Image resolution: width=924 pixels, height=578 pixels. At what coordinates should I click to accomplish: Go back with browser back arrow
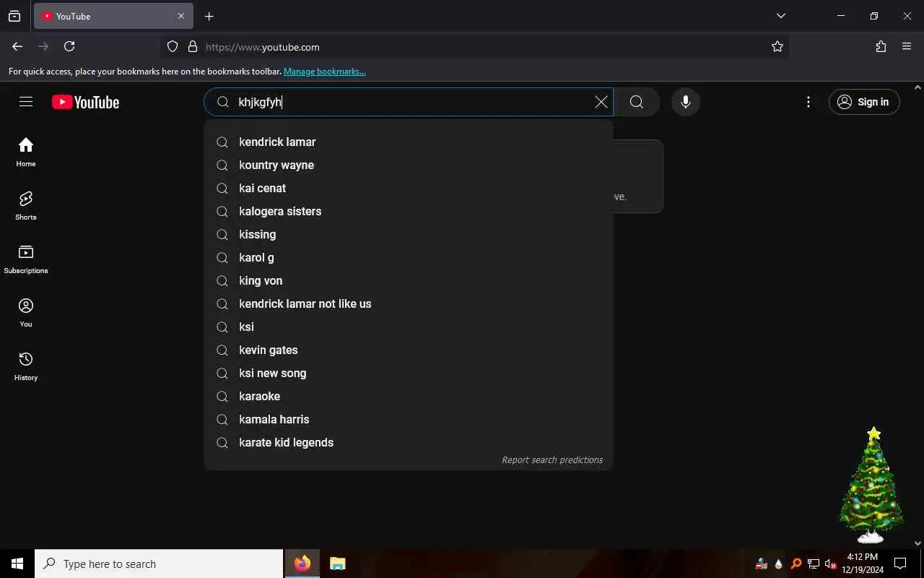click(17, 46)
